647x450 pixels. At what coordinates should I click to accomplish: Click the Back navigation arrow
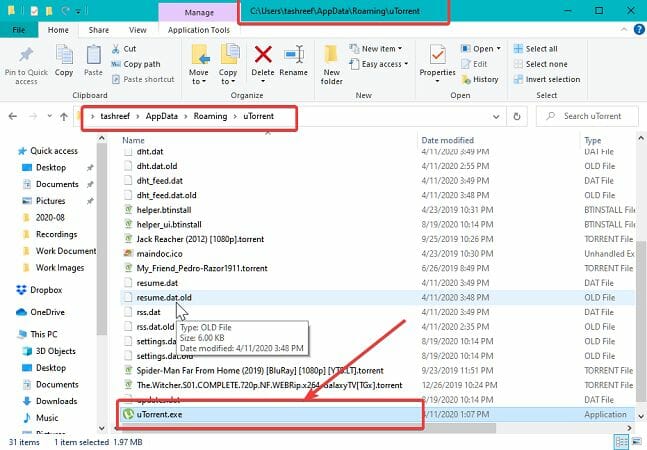click(13, 116)
